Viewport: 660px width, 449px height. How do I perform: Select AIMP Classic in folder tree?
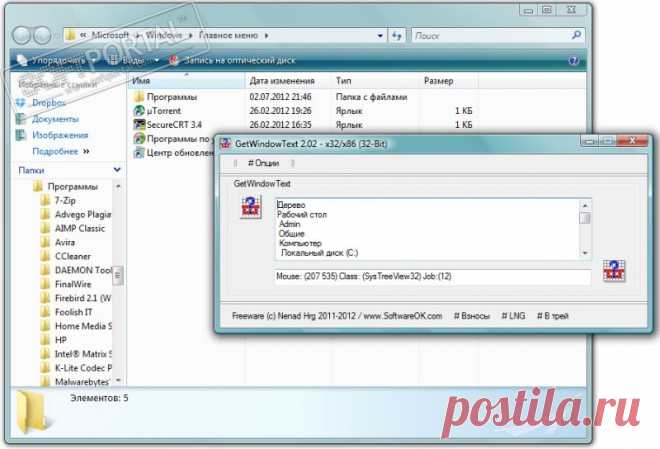[80, 228]
